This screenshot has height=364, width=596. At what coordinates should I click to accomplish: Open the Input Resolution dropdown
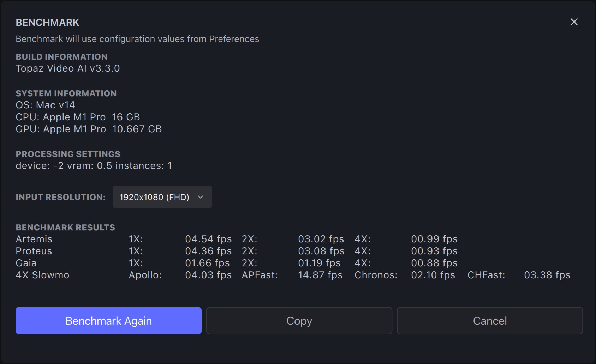162,197
